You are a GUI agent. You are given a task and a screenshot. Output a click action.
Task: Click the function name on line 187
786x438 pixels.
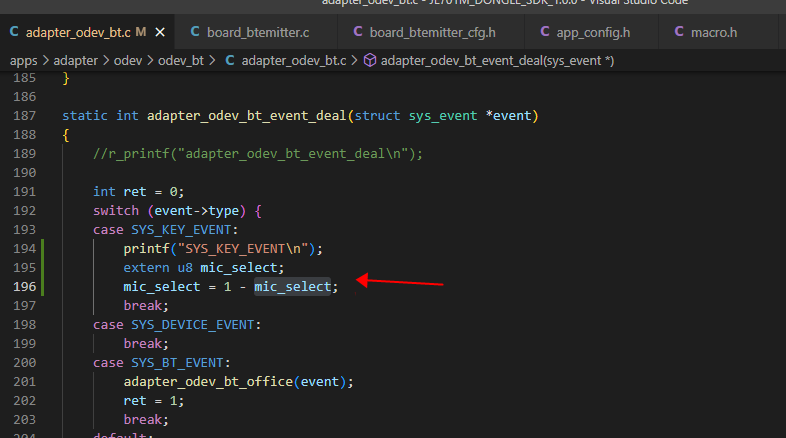[246, 116]
